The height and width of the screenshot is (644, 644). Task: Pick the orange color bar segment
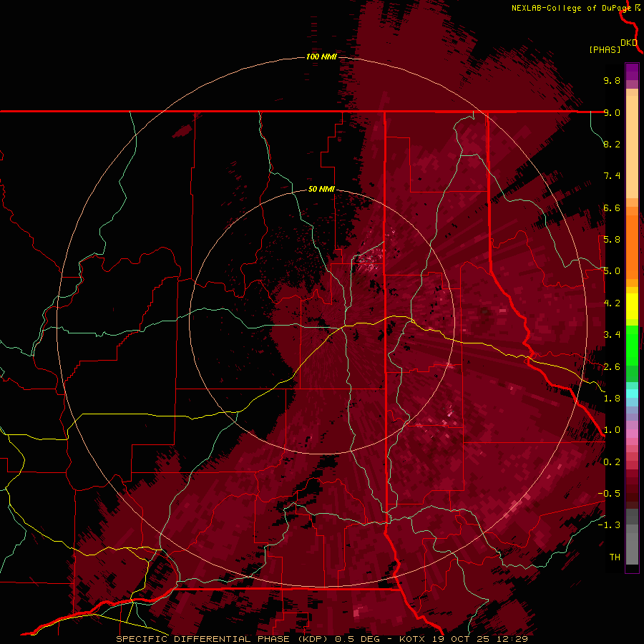[632, 246]
